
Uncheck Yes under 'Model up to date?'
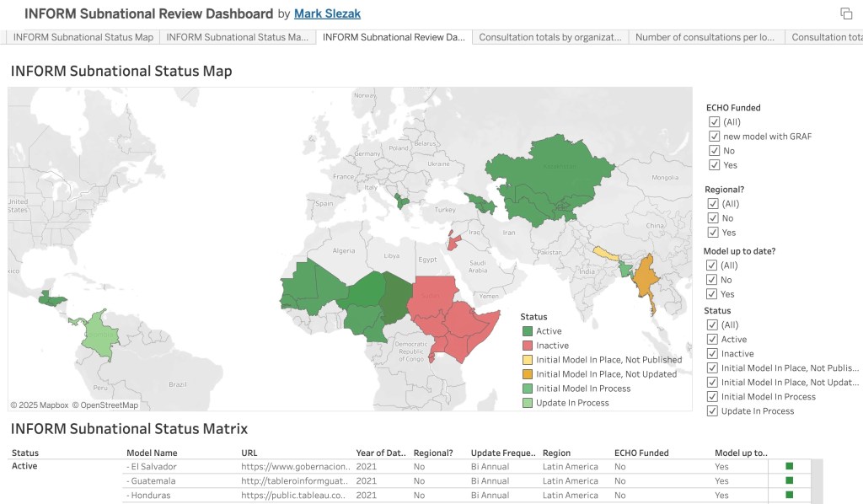[x=715, y=294]
